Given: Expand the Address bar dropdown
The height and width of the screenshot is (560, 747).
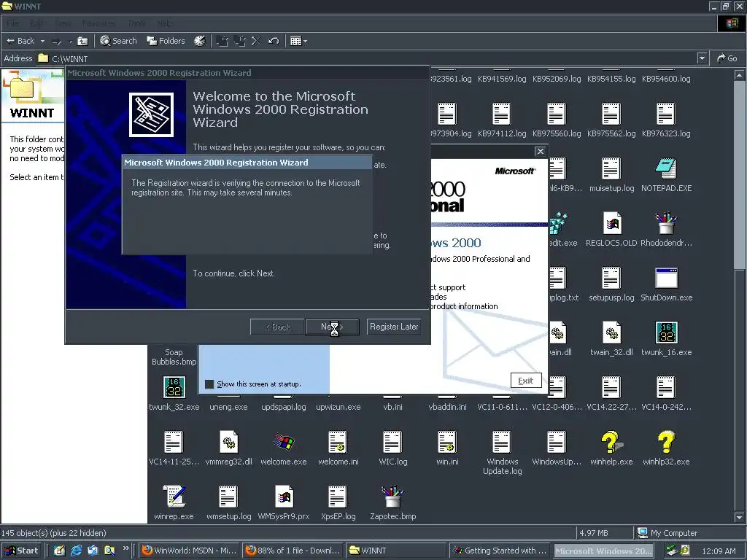Looking at the screenshot, I should click(702, 58).
